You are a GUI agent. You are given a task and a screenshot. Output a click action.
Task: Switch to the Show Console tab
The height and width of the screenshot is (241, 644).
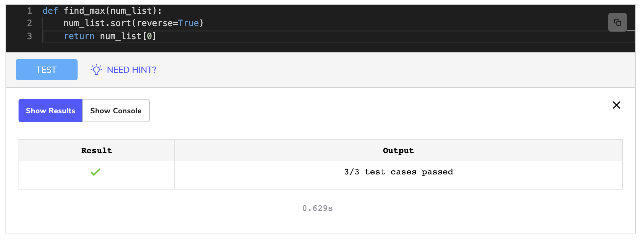(116, 111)
